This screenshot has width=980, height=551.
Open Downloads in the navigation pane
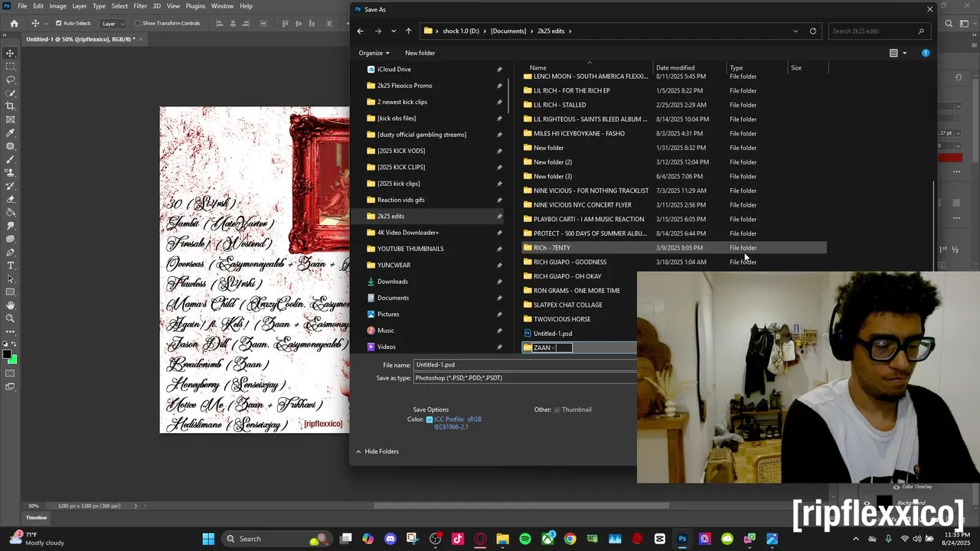[x=393, y=282]
